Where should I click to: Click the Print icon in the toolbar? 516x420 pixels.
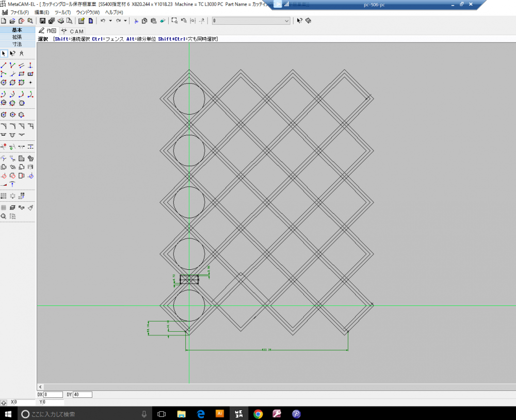click(60, 21)
